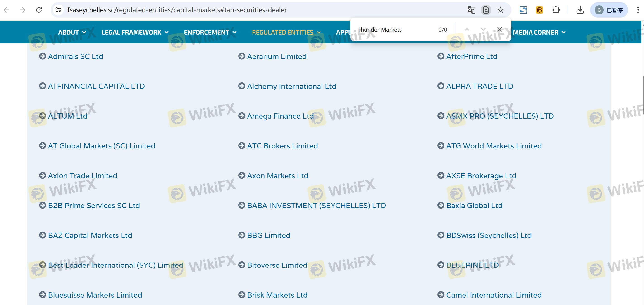
Task: Go forward using the browser forward arrow
Action: pyautogui.click(x=23, y=10)
